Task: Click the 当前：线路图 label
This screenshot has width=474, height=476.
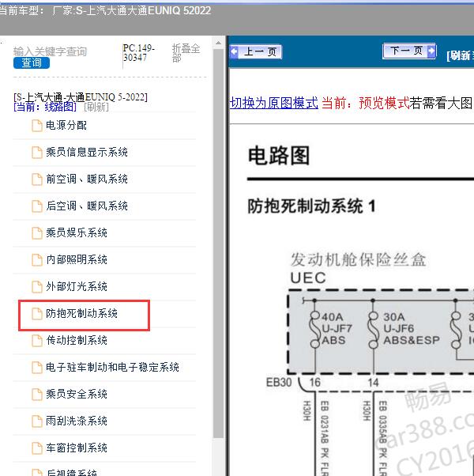Action: point(45,107)
